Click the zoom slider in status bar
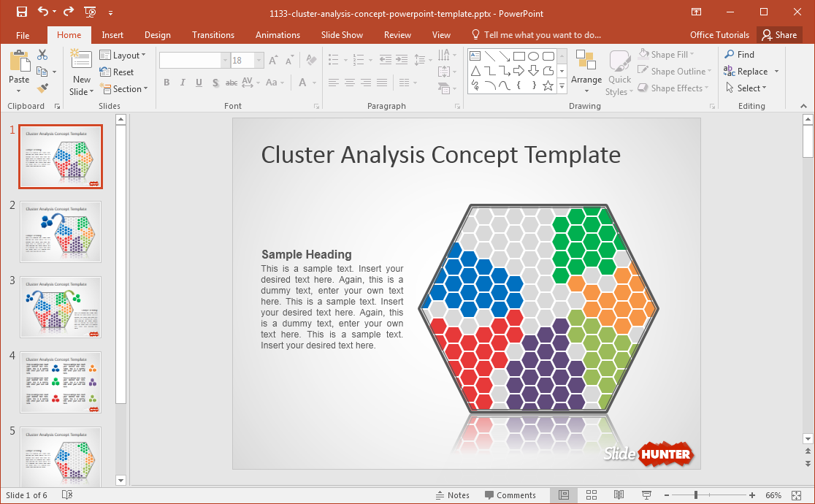 tap(696, 495)
